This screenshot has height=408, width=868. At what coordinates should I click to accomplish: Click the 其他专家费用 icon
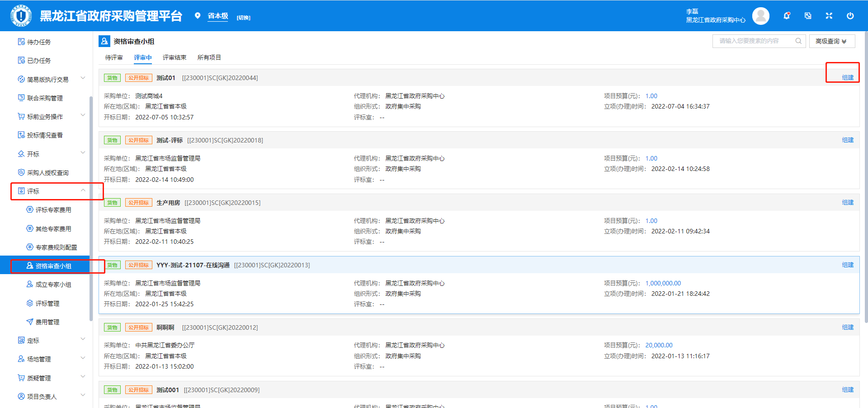pos(30,228)
